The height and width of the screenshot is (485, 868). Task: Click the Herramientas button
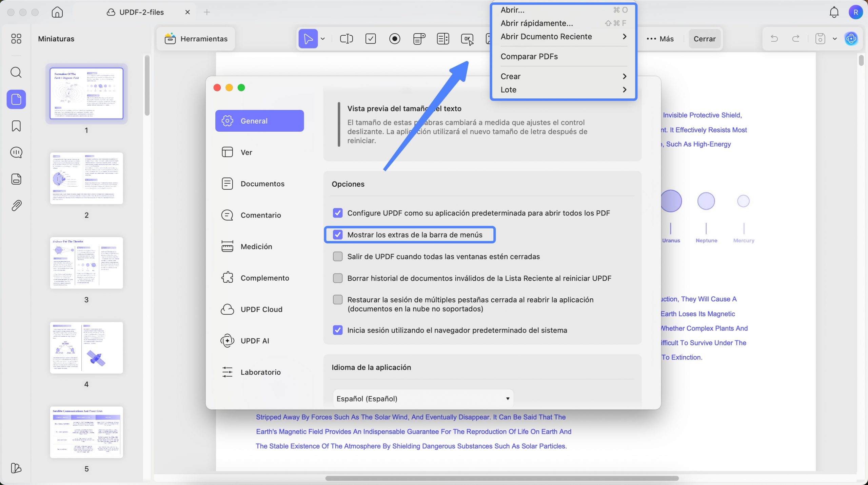tap(196, 39)
